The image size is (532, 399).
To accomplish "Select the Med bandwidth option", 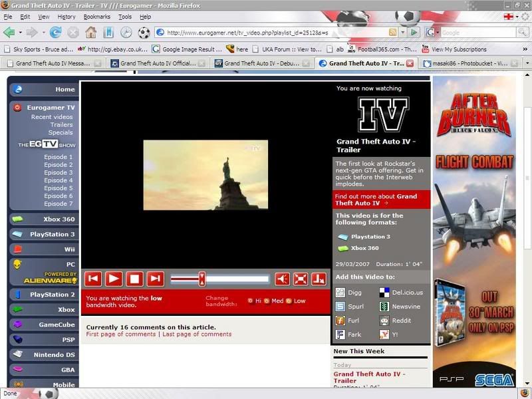I will pyautogui.click(x=267, y=301).
